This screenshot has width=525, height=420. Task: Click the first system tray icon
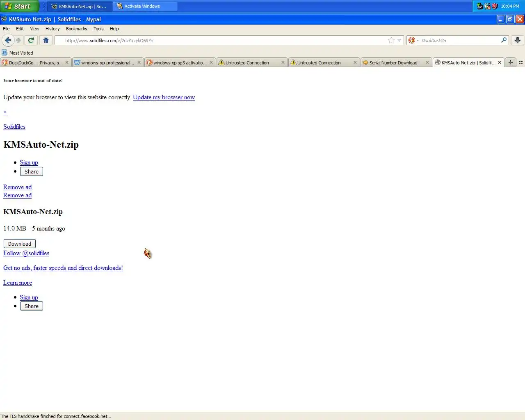[x=479, y=6]
